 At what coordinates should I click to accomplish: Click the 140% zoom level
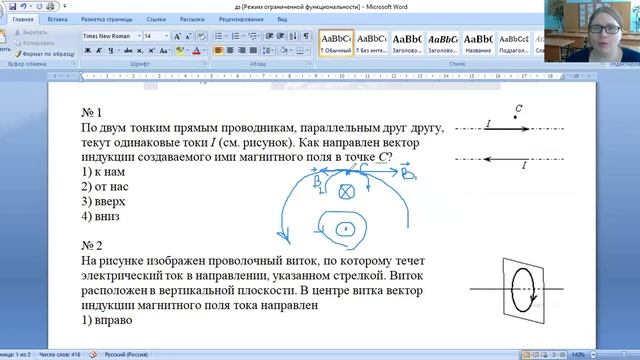click(x=578, y=355)
